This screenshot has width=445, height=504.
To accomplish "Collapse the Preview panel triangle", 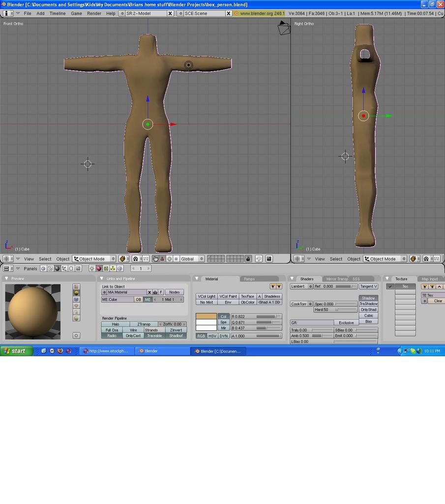I will [x=6, y=279].
